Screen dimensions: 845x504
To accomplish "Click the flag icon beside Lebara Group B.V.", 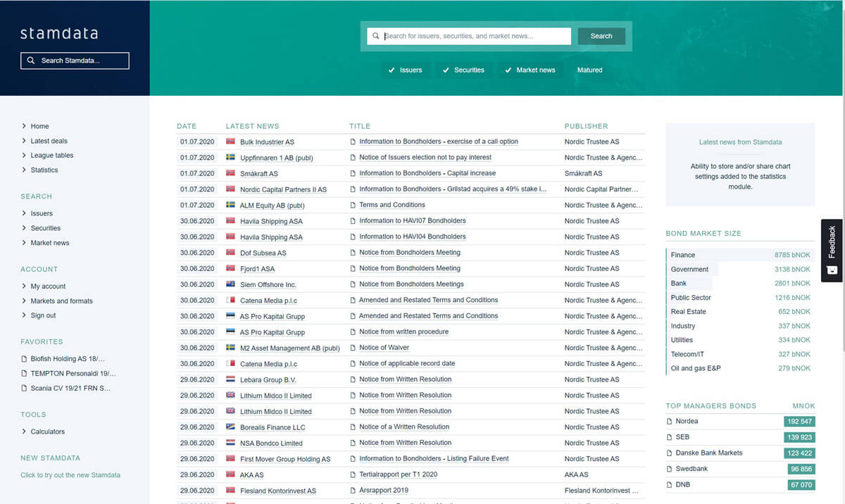I will (x=230, y=379).
